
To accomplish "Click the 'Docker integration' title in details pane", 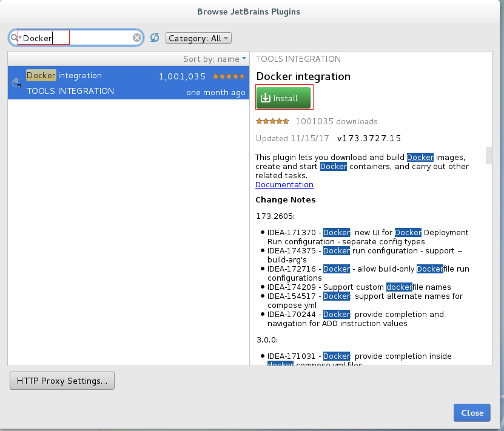I will tap(303, 76).
